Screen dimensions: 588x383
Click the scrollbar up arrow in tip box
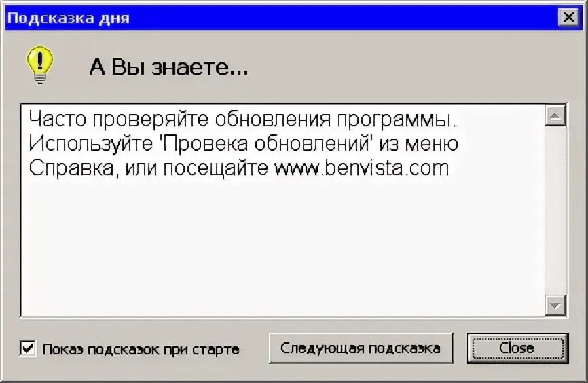(x=555, y=116)
